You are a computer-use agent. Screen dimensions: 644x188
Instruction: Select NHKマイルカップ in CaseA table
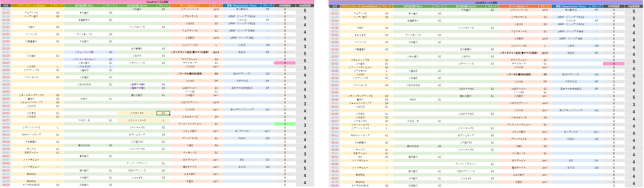pos(31,134)
